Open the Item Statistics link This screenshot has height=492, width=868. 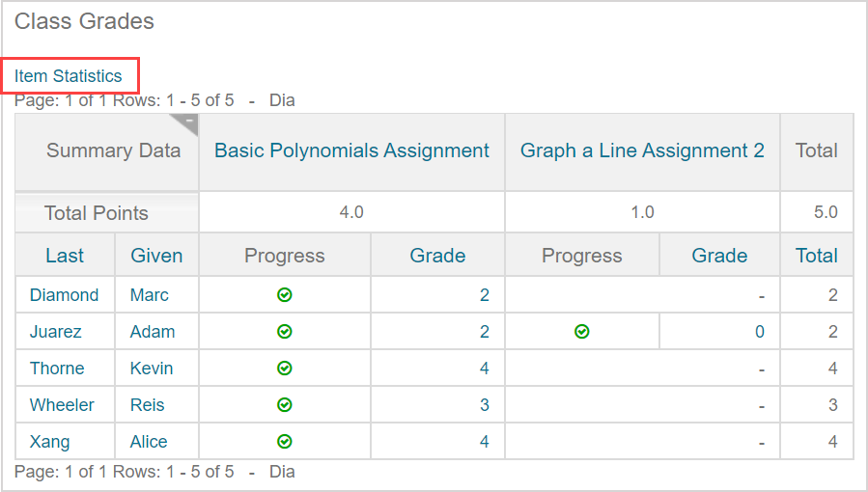tap(69, 76)
